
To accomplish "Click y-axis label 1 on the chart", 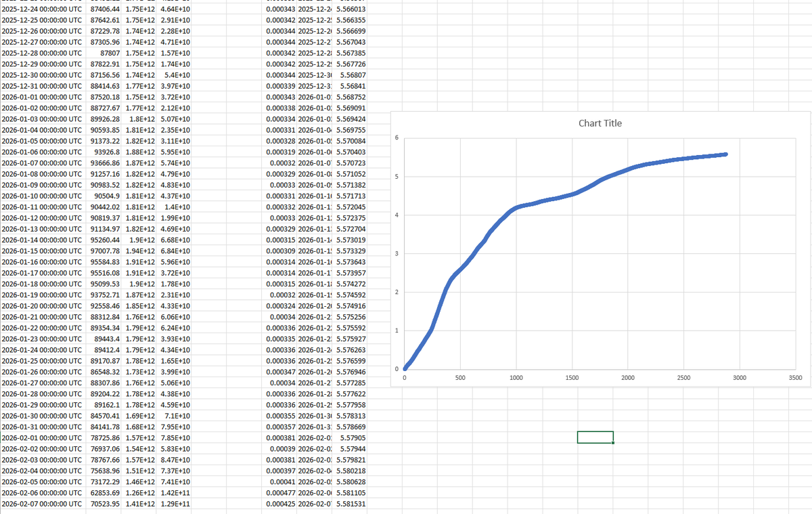I will (x=397, y=330).
